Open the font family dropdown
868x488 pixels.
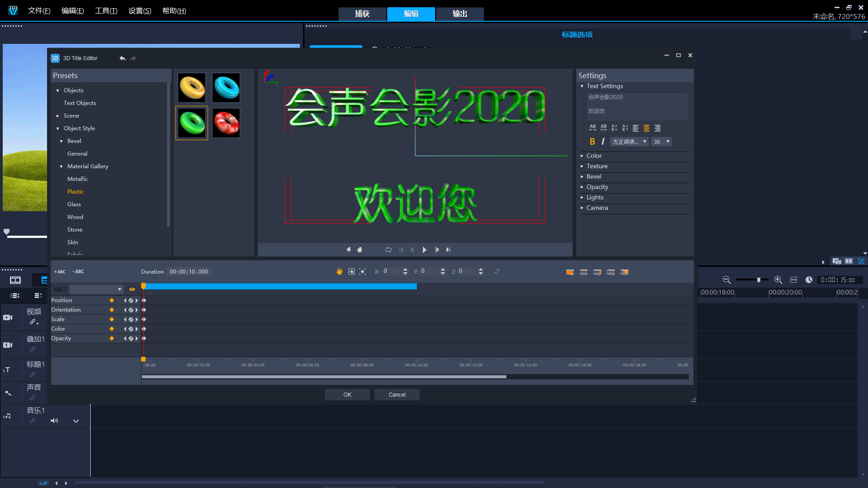[629, 142]
